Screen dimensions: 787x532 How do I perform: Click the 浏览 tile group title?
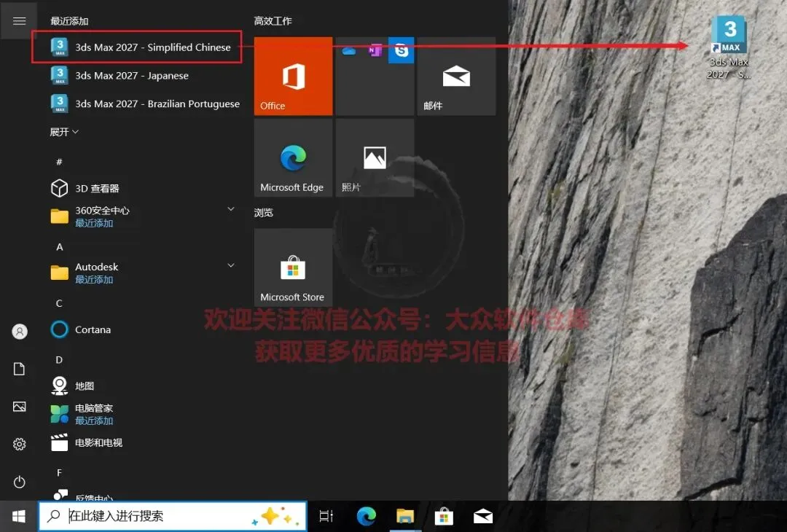(x=264, y=213)
